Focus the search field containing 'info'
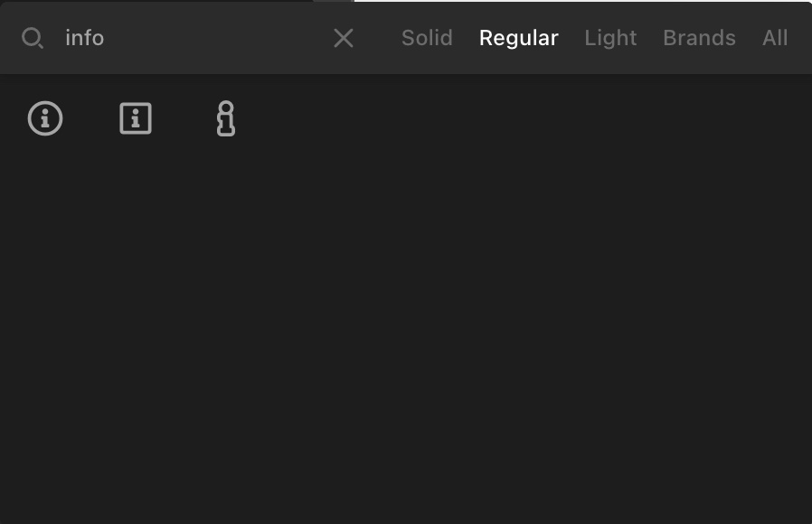Viewport: 812px width, 524px height. 192,38
